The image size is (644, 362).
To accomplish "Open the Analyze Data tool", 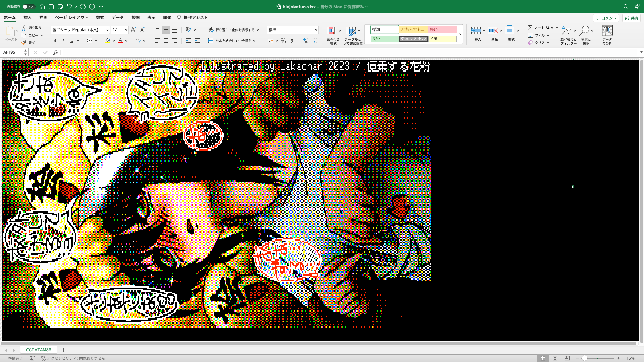I will (x=607, y=35).
